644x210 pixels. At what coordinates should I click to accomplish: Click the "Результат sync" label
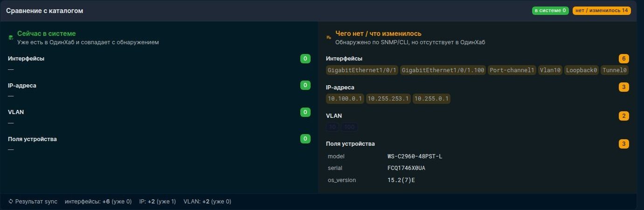point(36,202)
